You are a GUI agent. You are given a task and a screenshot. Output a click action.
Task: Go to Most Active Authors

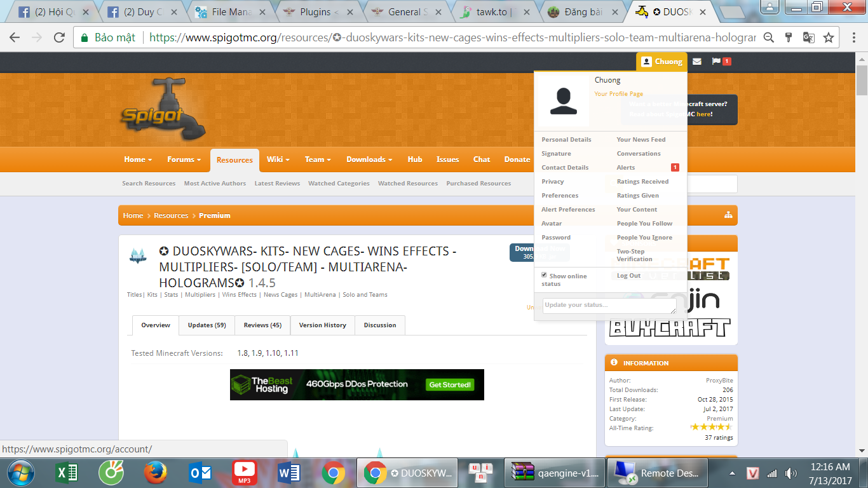215,184
